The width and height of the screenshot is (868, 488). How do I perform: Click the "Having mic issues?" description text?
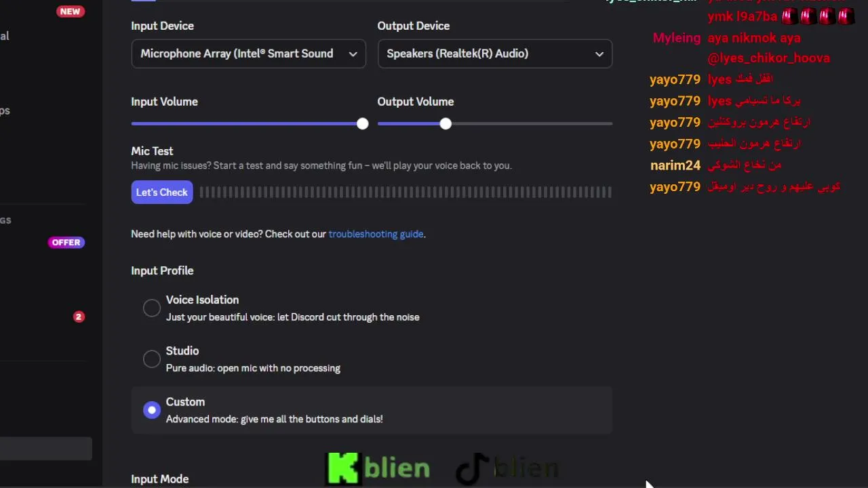tap(321, 165)
